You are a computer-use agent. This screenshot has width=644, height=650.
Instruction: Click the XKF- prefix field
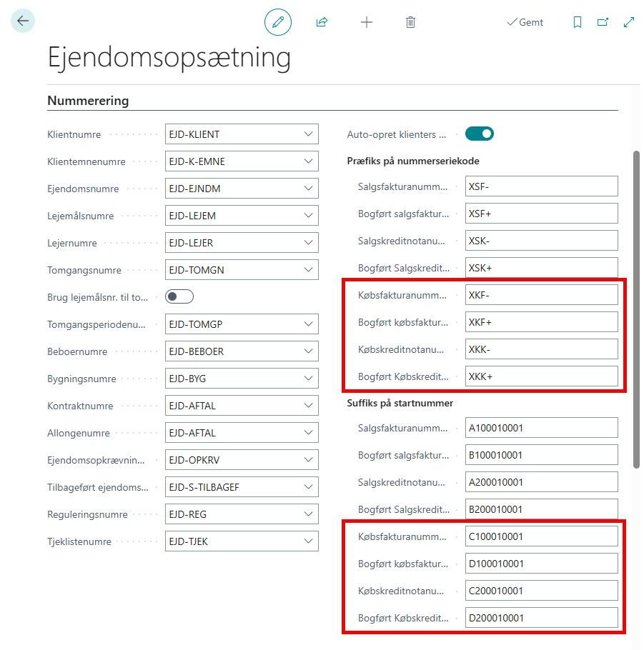(x=542, y=295)
